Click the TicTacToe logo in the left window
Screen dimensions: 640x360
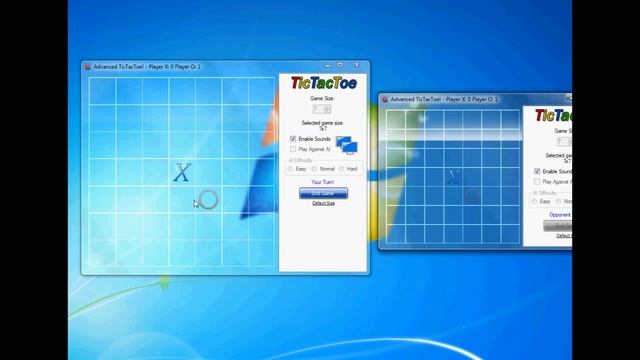click(x=324, y=83)
